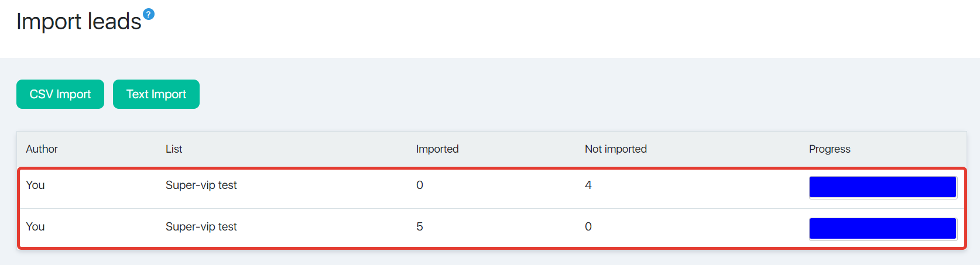
Task: Click the second row's blue progress bar
Action: tap(883, 229)
